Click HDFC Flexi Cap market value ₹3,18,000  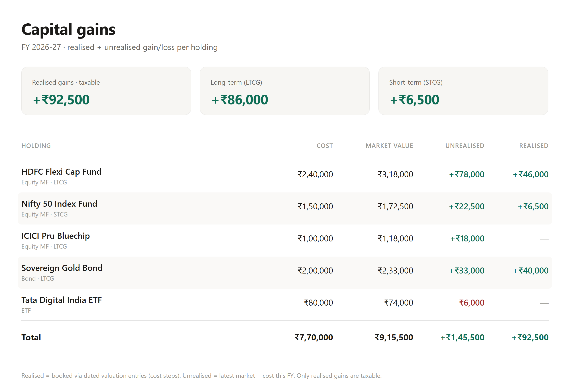pyautogui.click(x=395, y=174)
